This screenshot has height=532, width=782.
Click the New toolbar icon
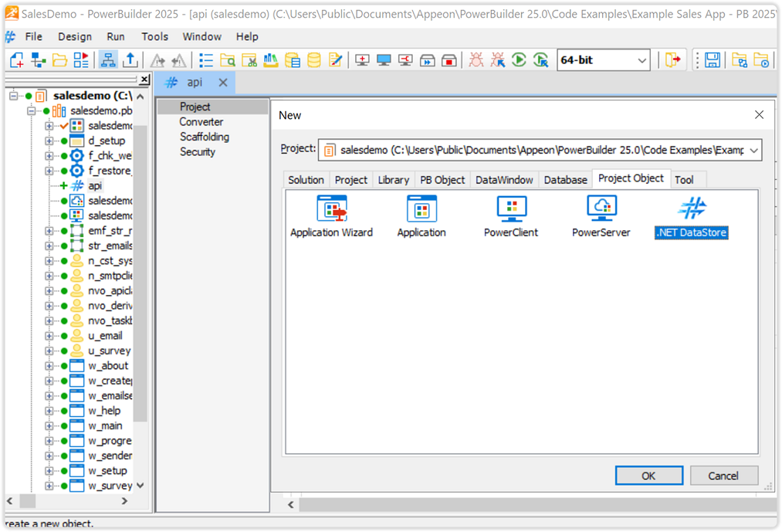tap(16, 60)
